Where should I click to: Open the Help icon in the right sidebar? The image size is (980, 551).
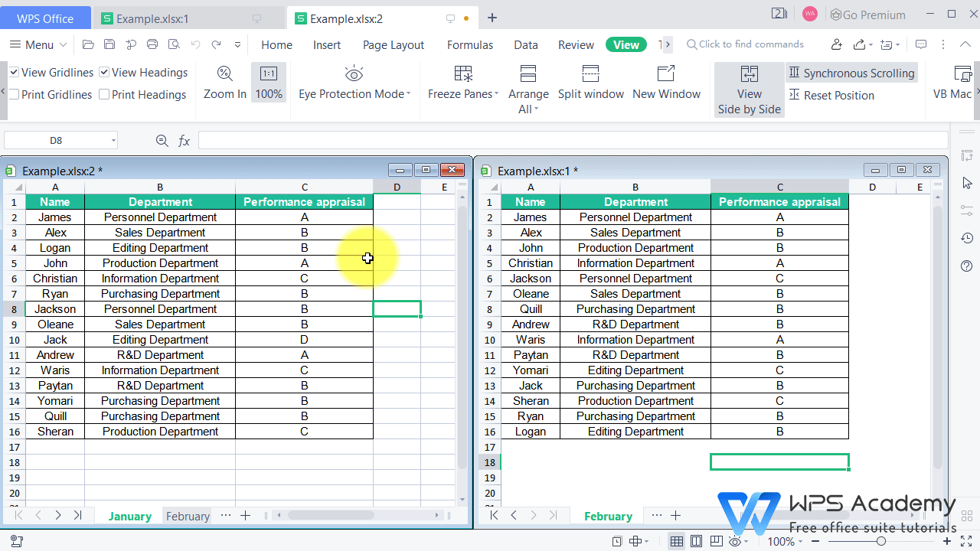966,266
